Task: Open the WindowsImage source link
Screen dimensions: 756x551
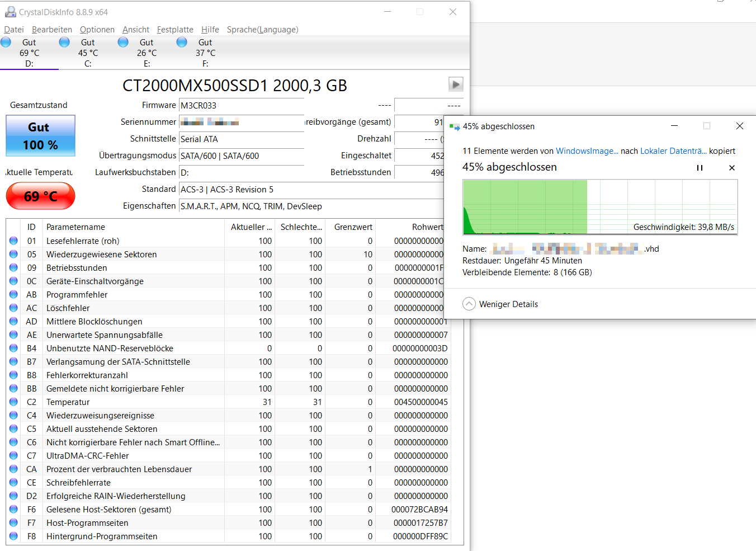Action: click(587, 151)
